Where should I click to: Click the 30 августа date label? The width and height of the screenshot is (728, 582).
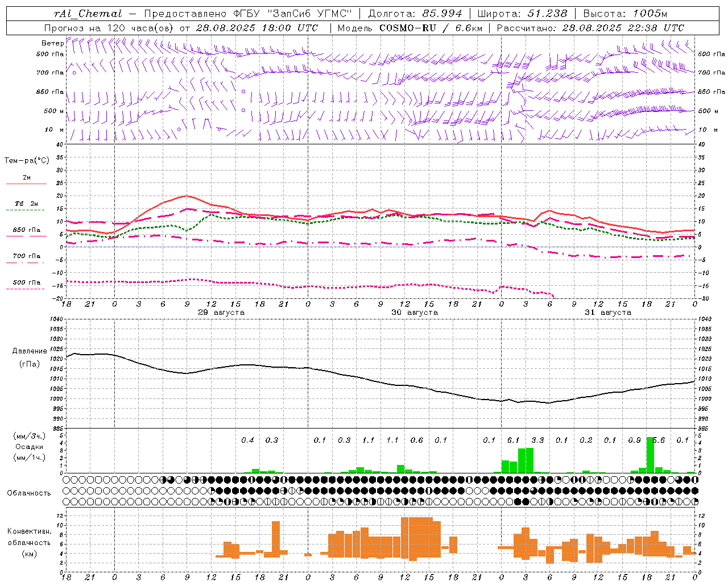pos(415,313)
